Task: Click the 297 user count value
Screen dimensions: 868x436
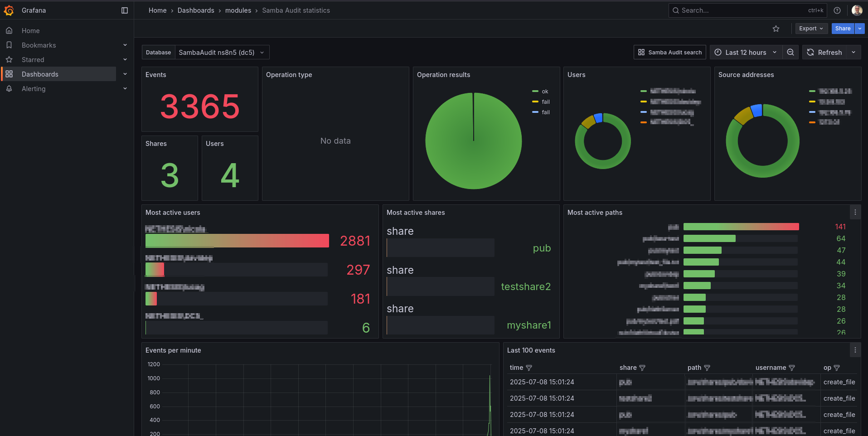Action: click(358, 270)
